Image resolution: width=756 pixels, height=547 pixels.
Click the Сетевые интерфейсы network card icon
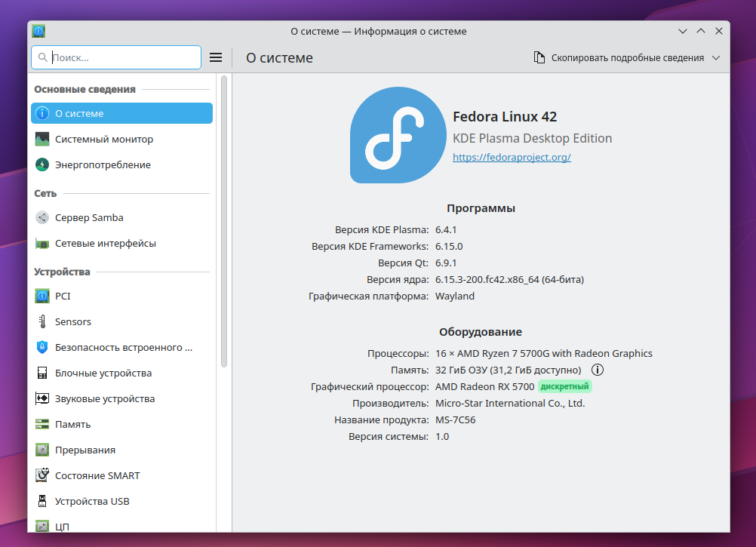coord(42,244)
